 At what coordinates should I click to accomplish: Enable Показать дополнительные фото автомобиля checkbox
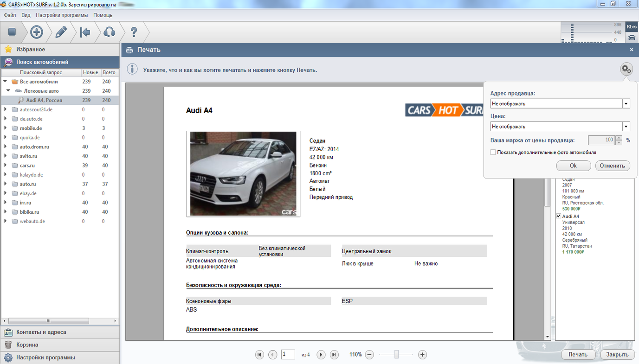click(493, 152)
